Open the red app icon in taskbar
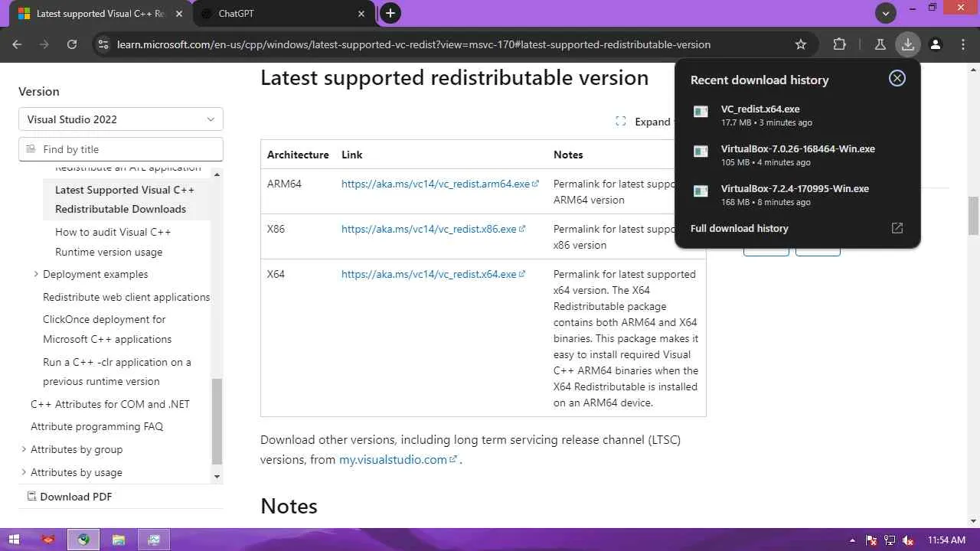 pyautogui.click(x=48, y=540)
